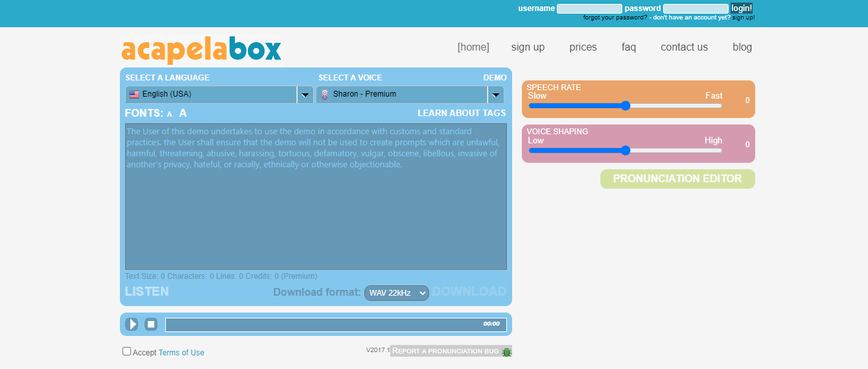
Task: Click the V2017.1 version label
Action: (x=378, y=350)
